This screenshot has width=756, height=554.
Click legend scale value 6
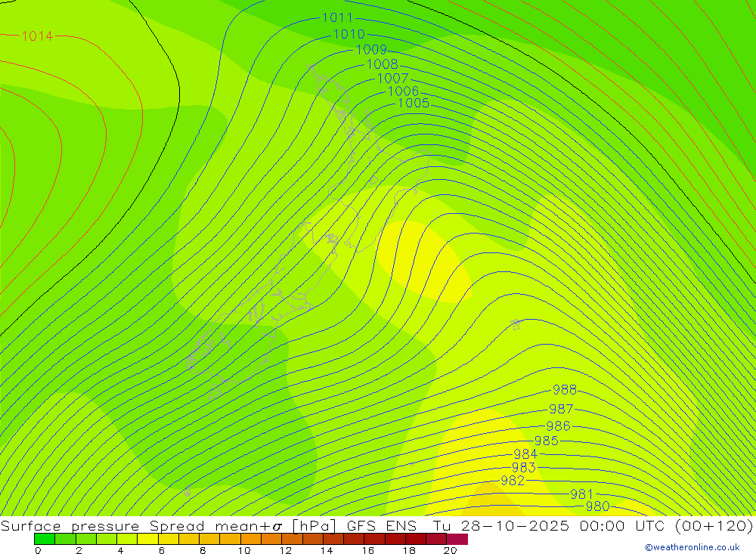click(x=162, y=550)
